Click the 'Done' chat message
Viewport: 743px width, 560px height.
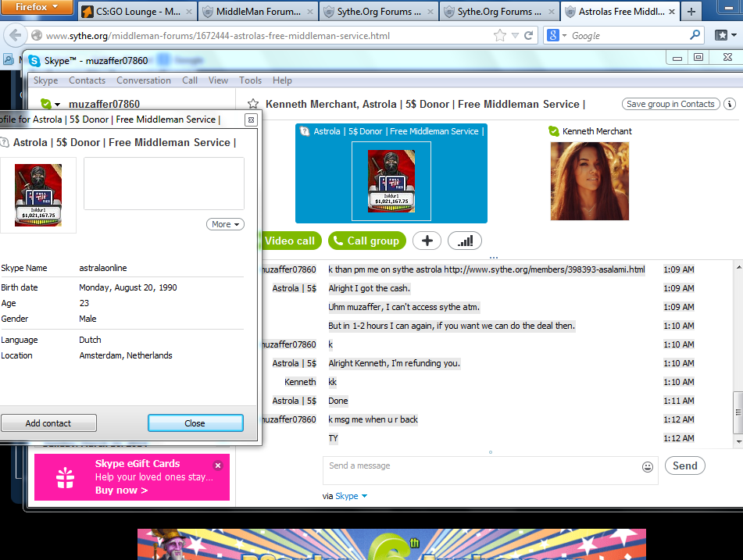pos(338,401)
